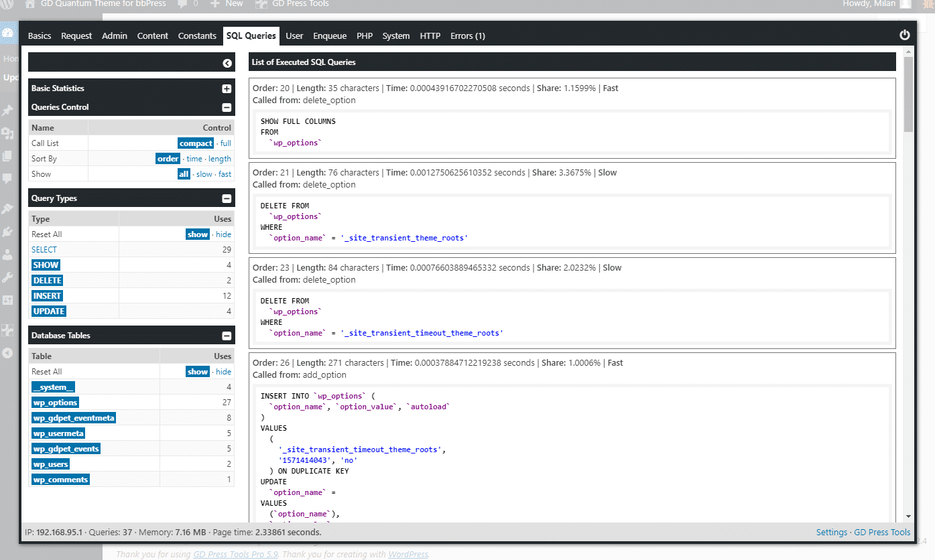Toggle the wp_gdpet_eventmeta table filter

[x=74, y=418]
